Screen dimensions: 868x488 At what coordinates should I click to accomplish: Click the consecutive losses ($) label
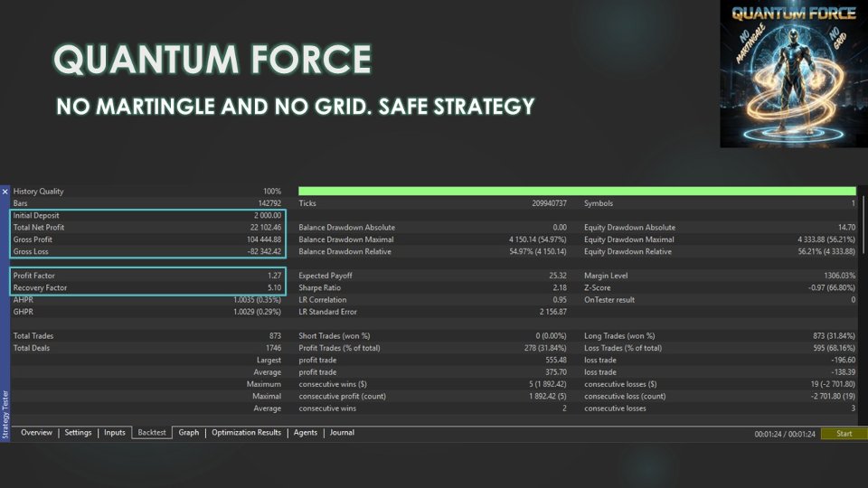[620, 385]
